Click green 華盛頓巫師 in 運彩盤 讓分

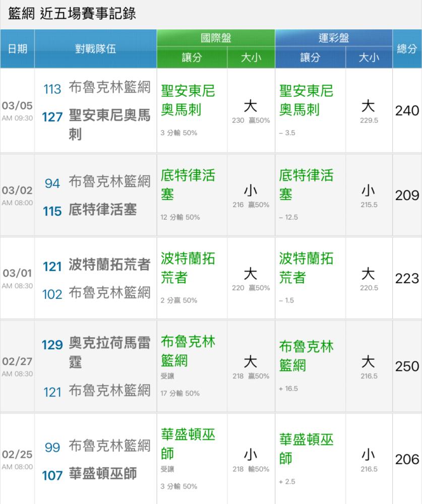[x=306, y=449]
